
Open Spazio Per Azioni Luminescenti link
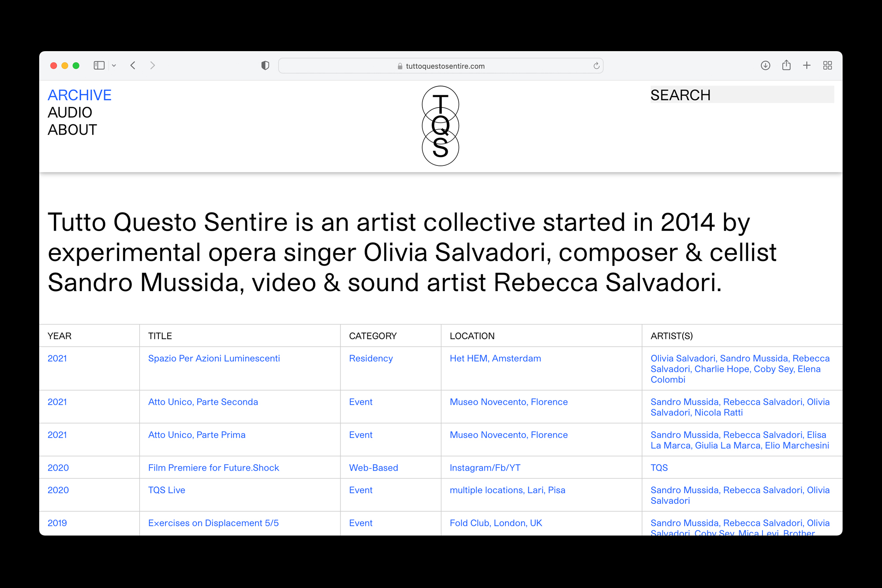tap(214, 358)
